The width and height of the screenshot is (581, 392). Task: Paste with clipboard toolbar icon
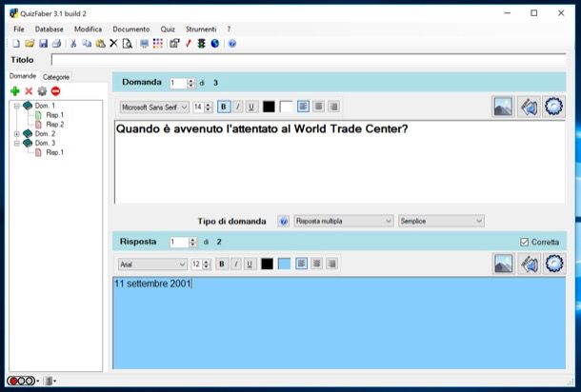[x=100, y=44]
